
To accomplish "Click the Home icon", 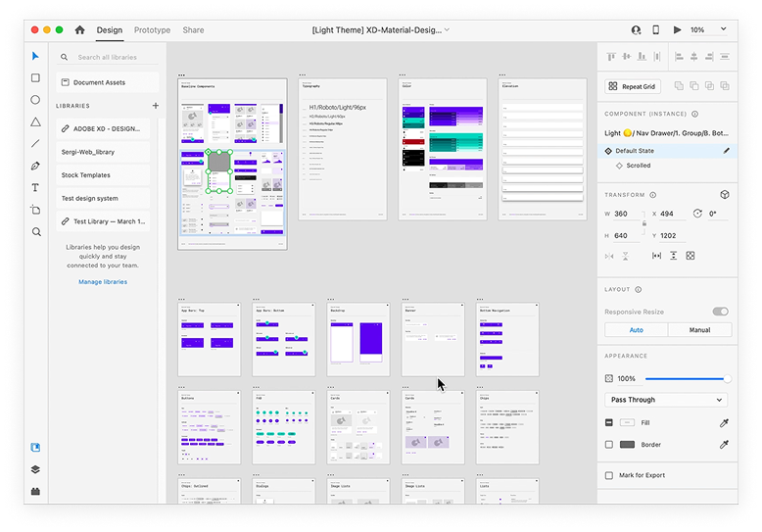I will 80,30.
